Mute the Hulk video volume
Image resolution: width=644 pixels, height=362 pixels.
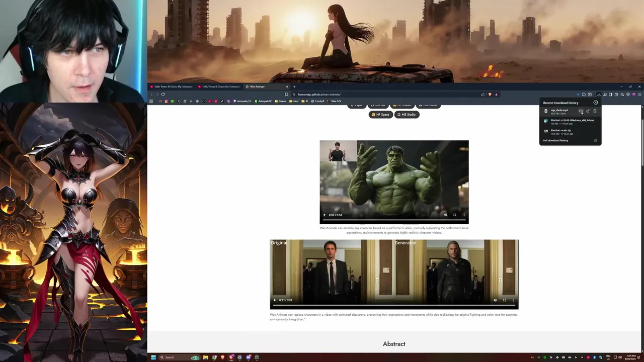click(x=445, y=215)
